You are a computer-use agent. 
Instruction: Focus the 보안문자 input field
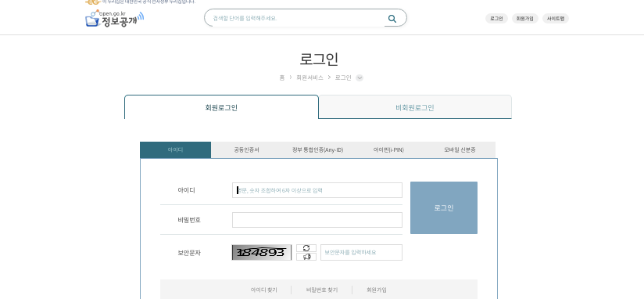(x=361, y=253)
